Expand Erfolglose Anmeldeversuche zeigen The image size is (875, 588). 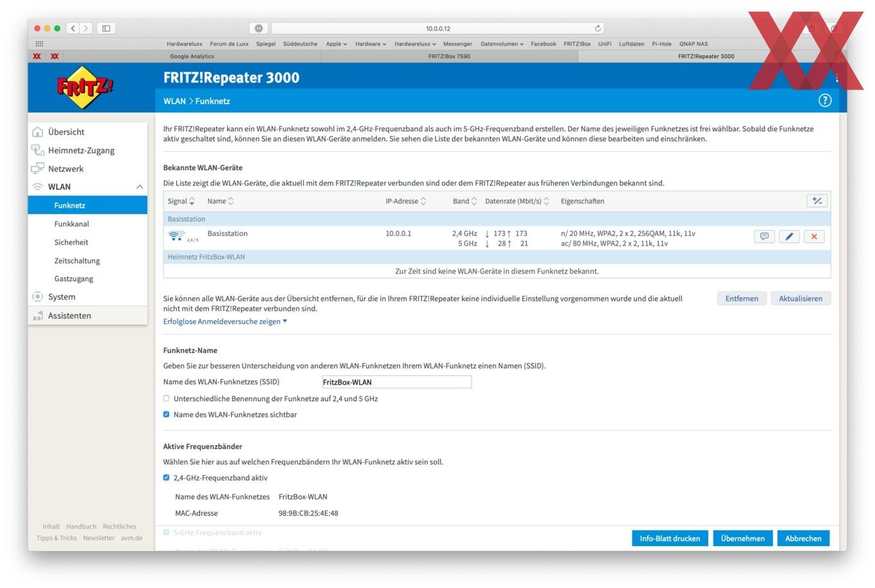[225, 322]
